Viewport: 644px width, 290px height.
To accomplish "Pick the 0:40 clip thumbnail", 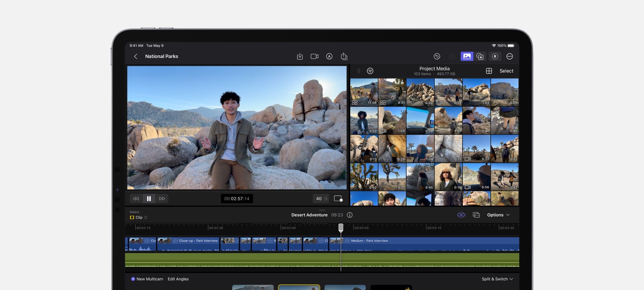I will pos(505,120).
